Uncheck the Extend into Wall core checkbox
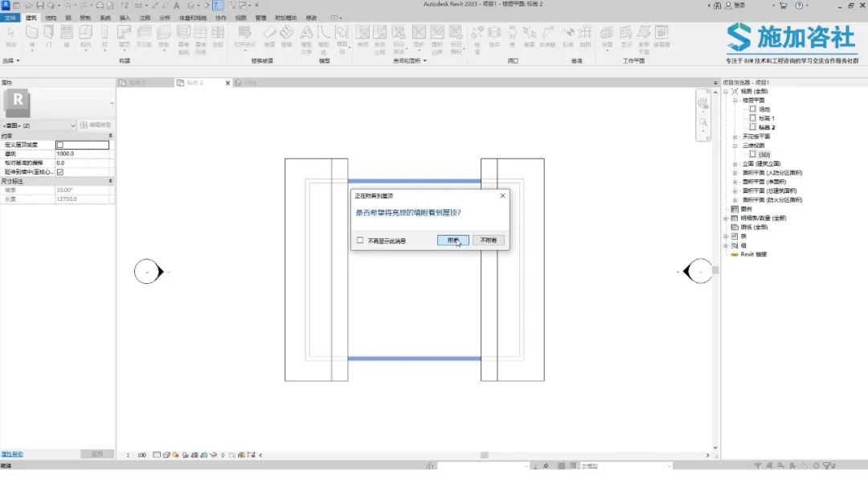The width and height of the screenshot is (868, 489). (x=59, y=171)
